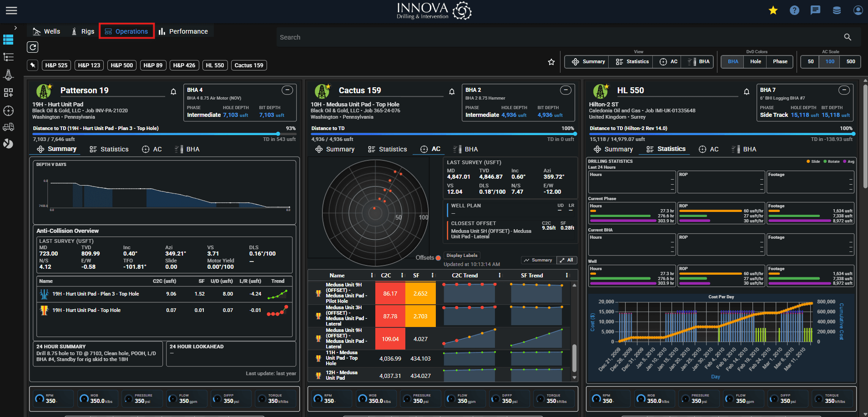Open the C2C column options menu
This screenshot has height=417, width=868.
click(402, 275)
